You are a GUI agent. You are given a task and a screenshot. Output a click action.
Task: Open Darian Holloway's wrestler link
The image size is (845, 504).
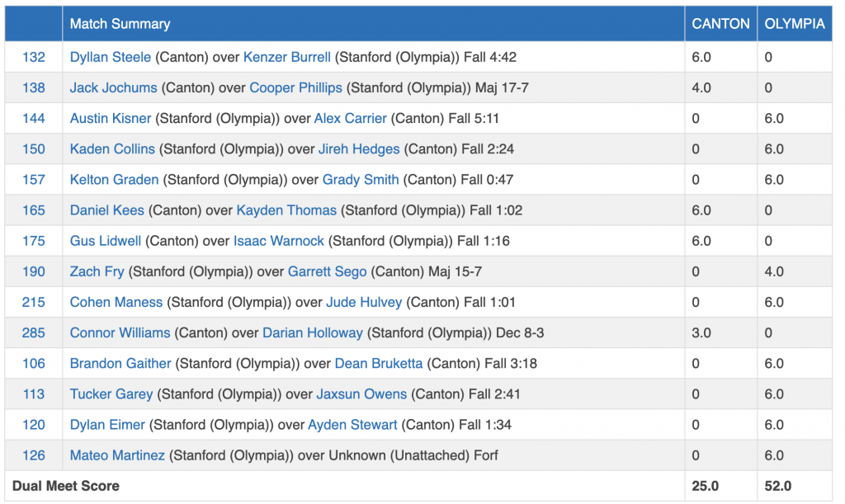pyautogui.click(x=313, y=332)
